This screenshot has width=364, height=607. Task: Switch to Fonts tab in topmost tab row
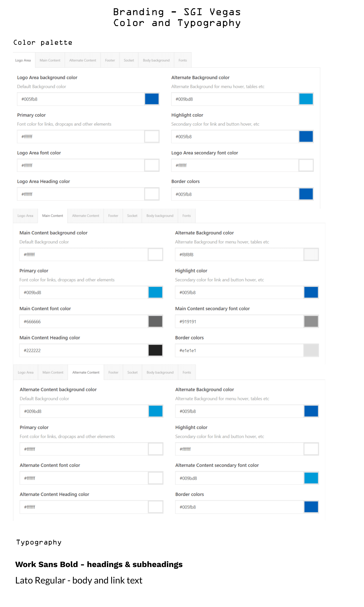(183, 60)
